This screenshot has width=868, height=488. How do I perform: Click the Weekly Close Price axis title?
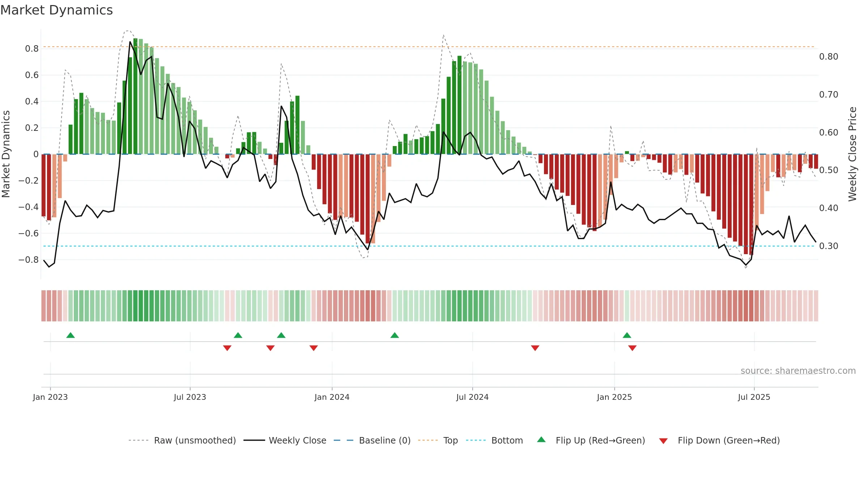coord(852,154)
